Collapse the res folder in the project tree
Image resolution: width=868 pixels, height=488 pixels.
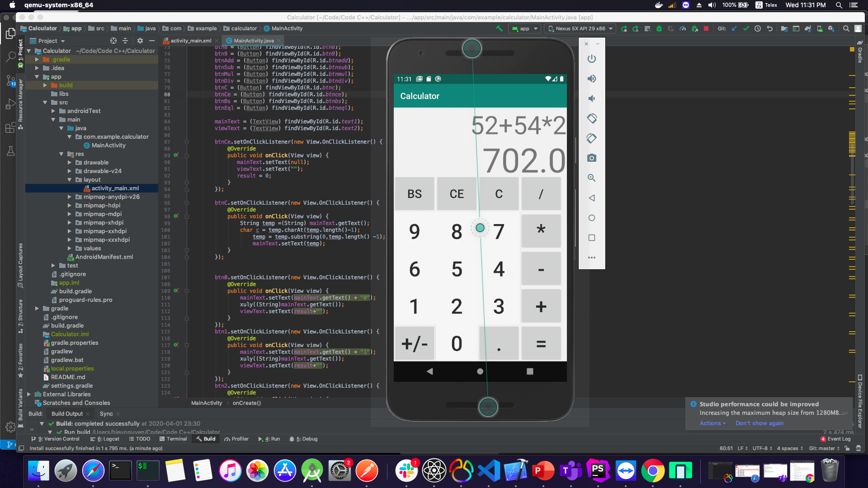pos(61,154)
